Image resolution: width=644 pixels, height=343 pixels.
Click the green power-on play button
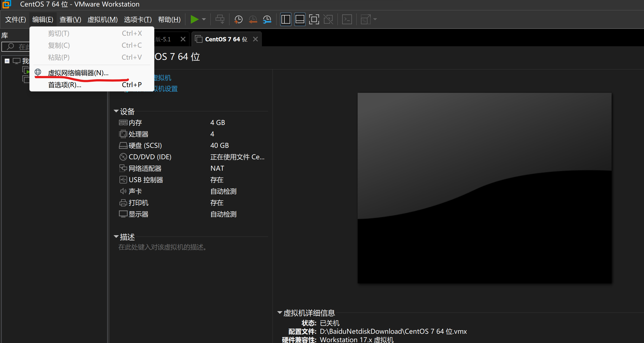tap(194, 19)
